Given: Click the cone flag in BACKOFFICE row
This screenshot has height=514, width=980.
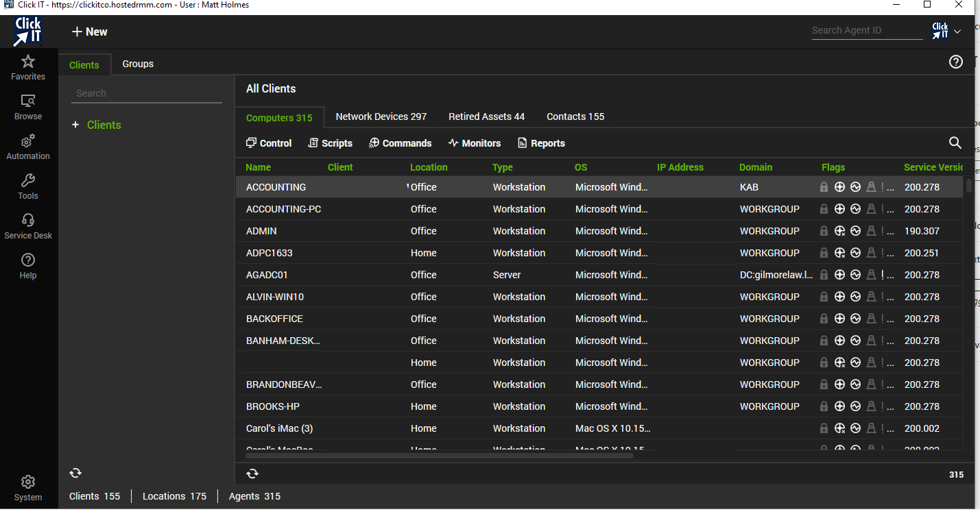Looking at the screenshot, I should coord(871,319).
